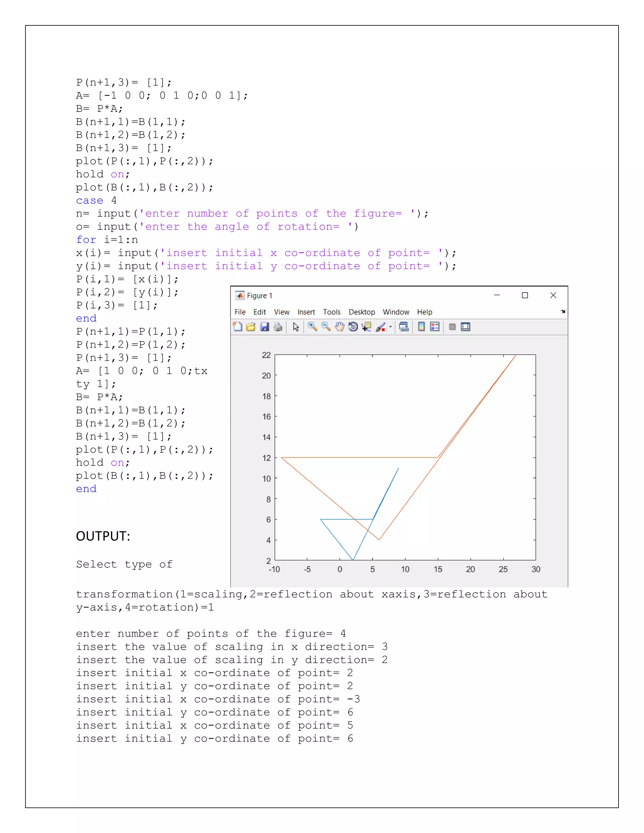
Task: Select the Edit Plot arrow tool
Action: pyautogui.click(x=296, y=327)
